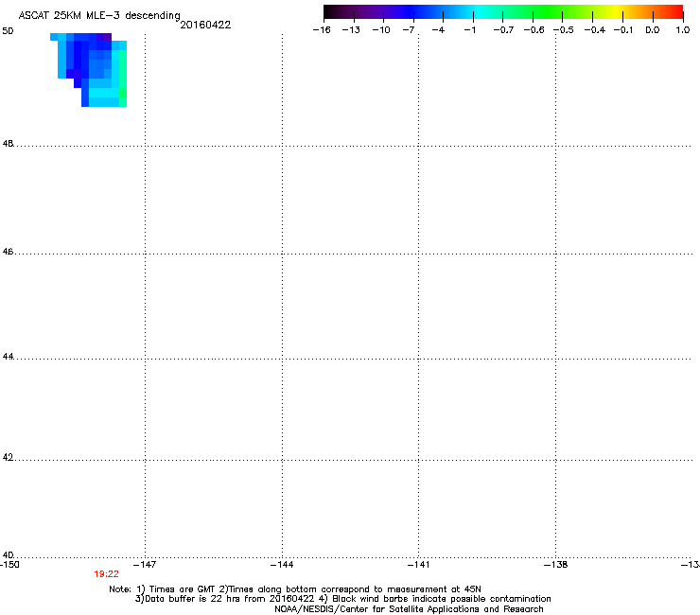Viewport: 700px width, 615px height.
Task: Click the colorbar label -4
Action: [438, 30]
